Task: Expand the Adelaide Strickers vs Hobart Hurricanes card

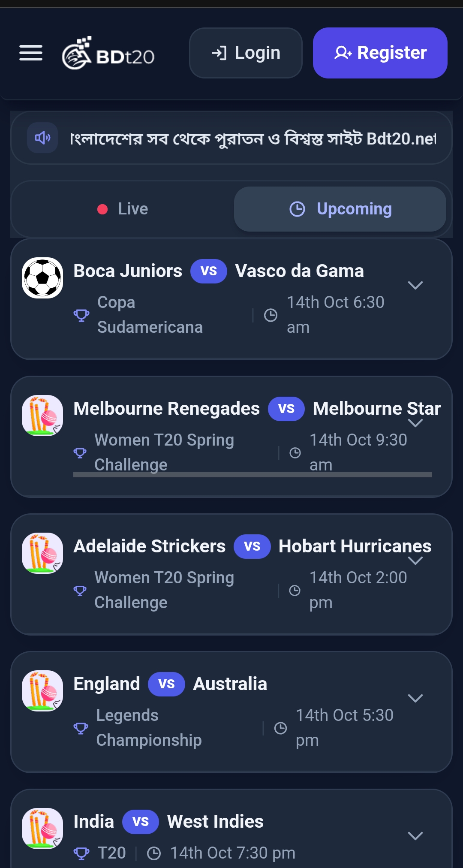Action: pos(415,561)
